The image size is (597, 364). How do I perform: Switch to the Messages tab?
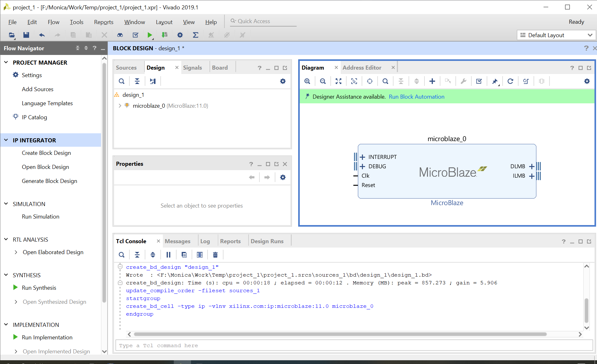(x=178, y=241)
